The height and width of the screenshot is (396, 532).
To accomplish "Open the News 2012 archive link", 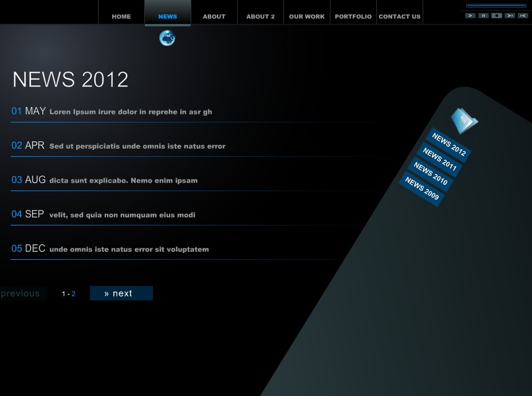I will [x=448, y=145].
